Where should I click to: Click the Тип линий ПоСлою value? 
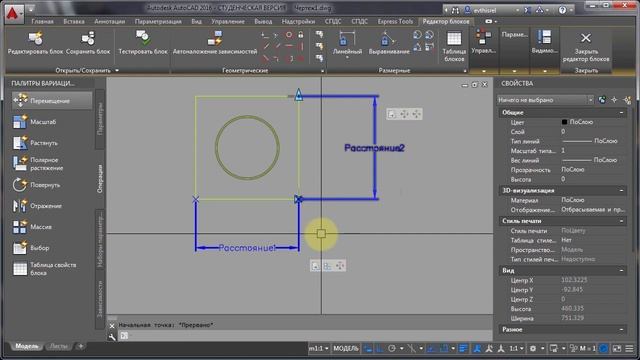coord(590,141)
